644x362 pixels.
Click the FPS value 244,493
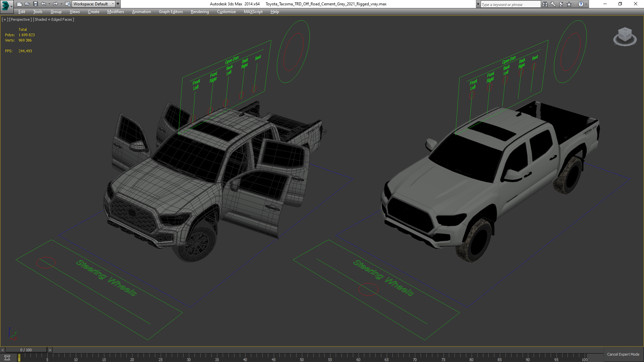click(25, 51)
